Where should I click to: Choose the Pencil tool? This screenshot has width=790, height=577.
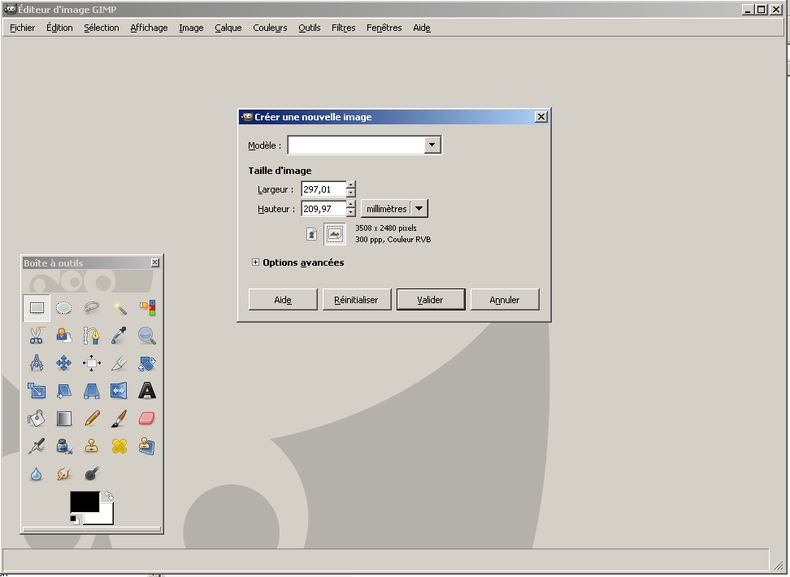tap(91, 418)
